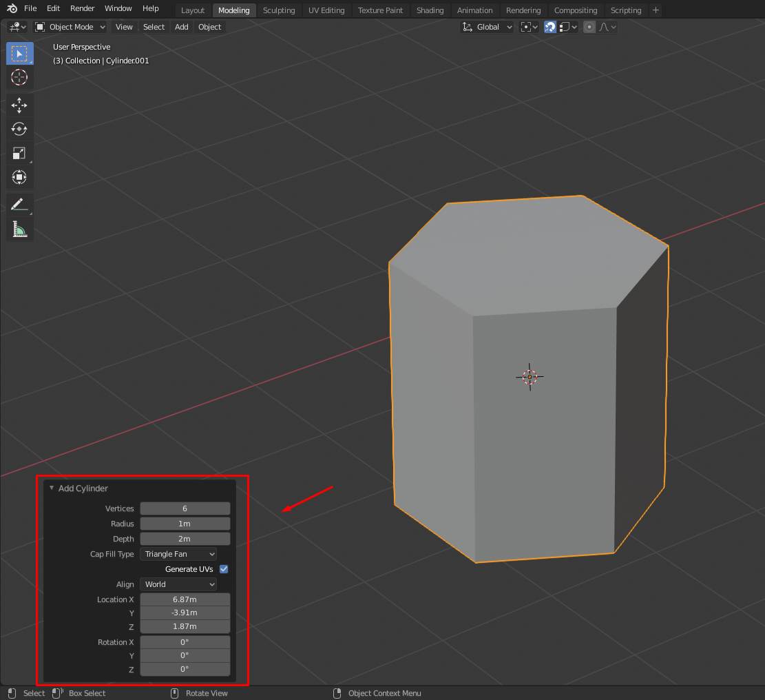Open the editor type selector
Viewport: 765px width, 700px height.
pyautogui.click(x=18, y=27)
